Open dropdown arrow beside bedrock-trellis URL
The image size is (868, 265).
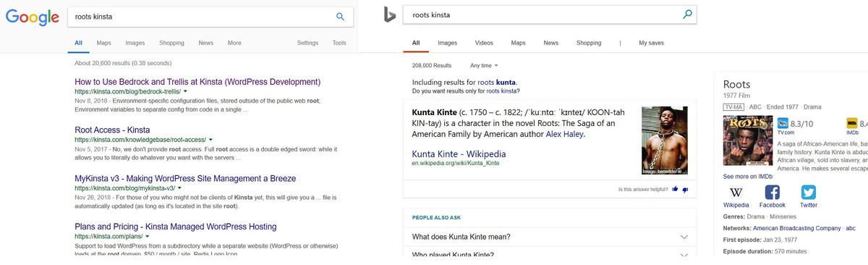click(185, 93)
